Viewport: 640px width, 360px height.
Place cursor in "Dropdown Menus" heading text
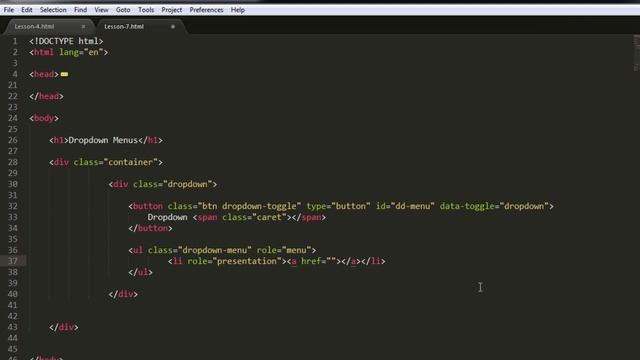click(x=103, y=140)
